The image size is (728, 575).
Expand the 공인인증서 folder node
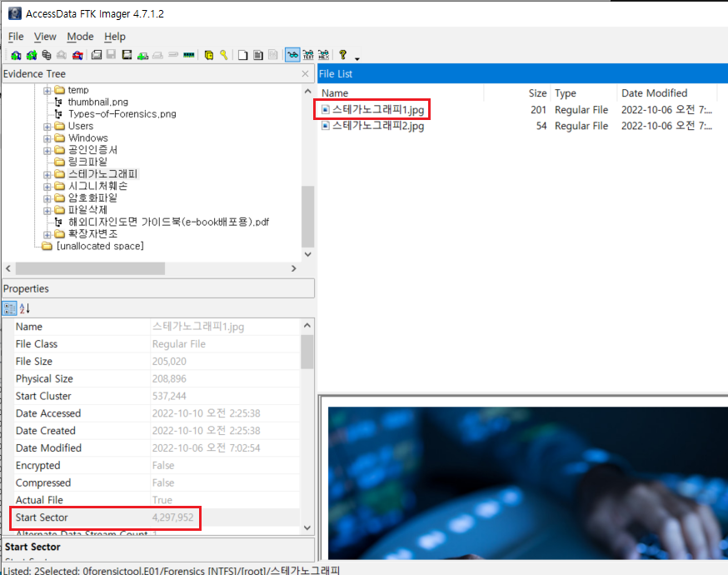coord(47,151)
